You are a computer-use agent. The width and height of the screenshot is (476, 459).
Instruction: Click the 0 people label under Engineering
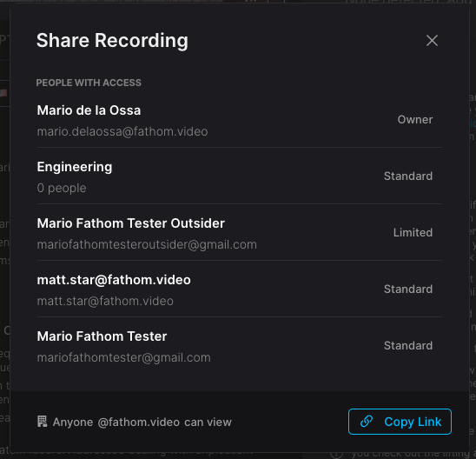[62, 188]
